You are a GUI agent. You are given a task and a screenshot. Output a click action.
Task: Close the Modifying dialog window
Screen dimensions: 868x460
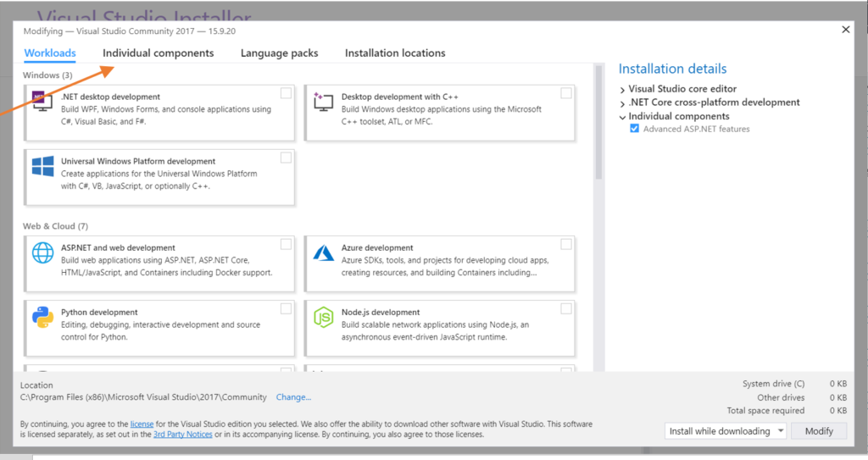pos(845,30)
